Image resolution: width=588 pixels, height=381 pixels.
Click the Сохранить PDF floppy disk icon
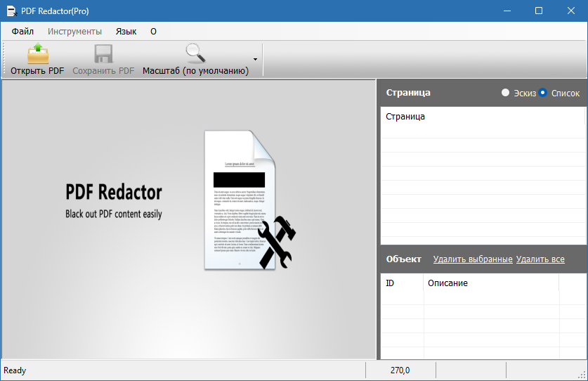(103, 53)
